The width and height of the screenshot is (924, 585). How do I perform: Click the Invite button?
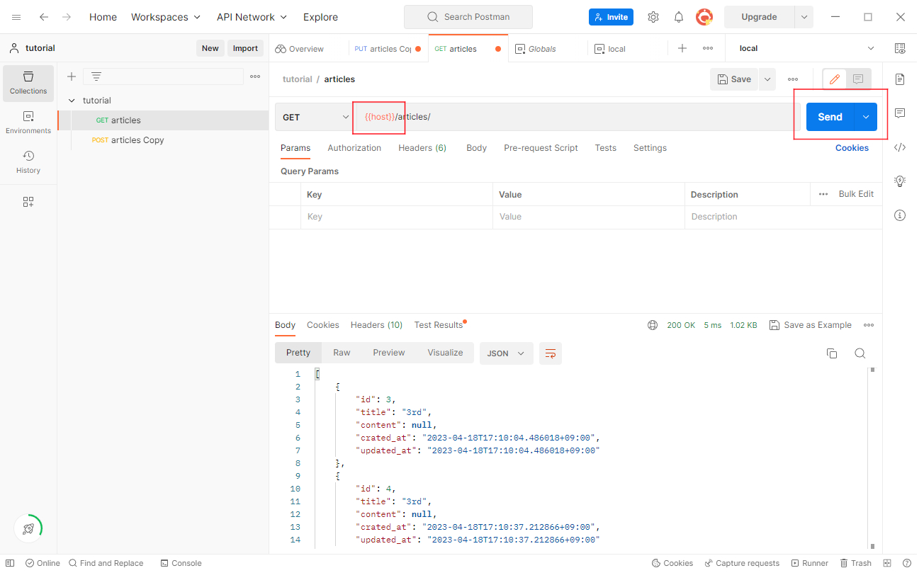pos(611,17)
